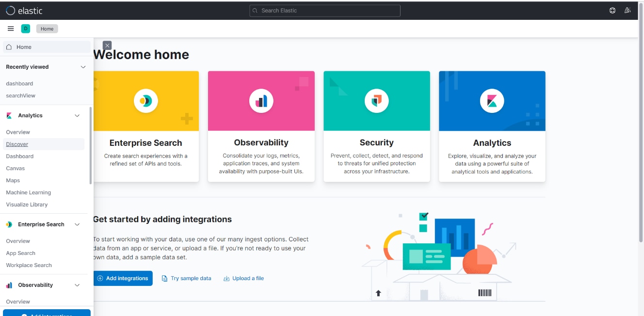The height and width of the screenshot is (316, 644).
Task: Click the Elastic logo in header
Action: [x=24, y=11]
